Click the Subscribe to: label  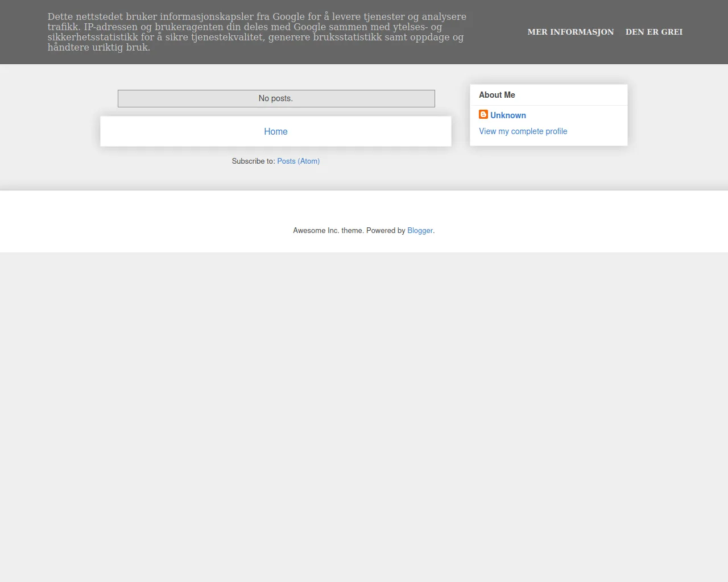(253, 161)
